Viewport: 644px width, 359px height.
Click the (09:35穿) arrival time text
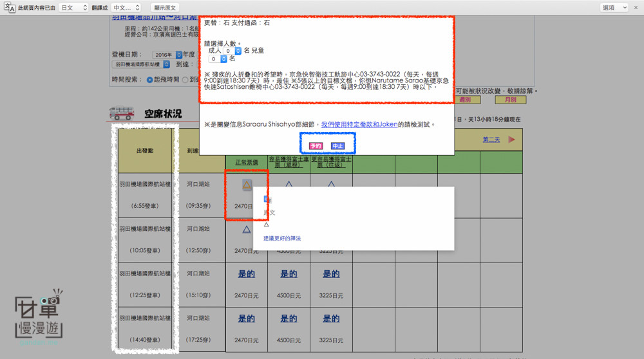coord(198,206)
